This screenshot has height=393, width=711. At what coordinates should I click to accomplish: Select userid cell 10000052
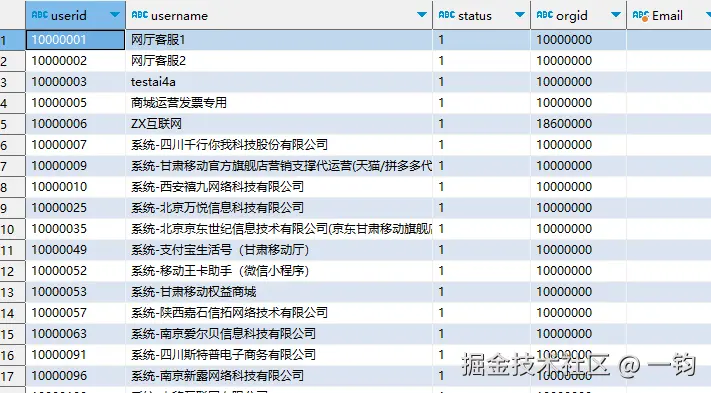tap(75, 271)
